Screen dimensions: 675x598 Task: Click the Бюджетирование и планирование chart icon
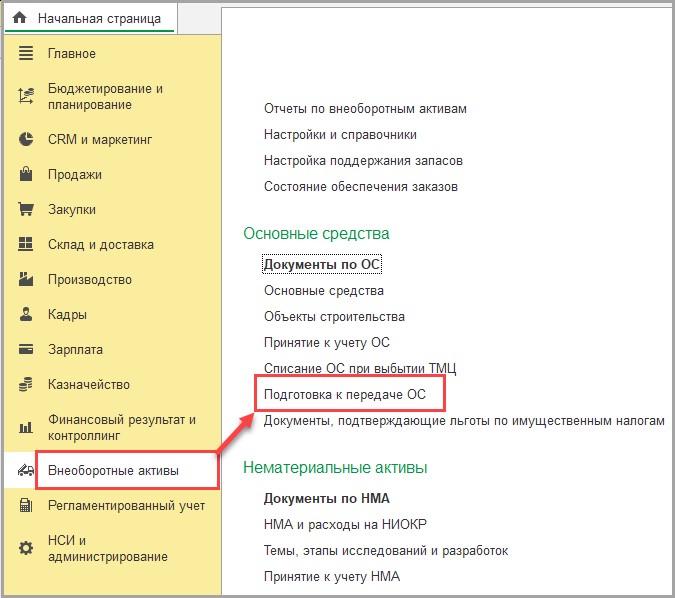[26, 96]
